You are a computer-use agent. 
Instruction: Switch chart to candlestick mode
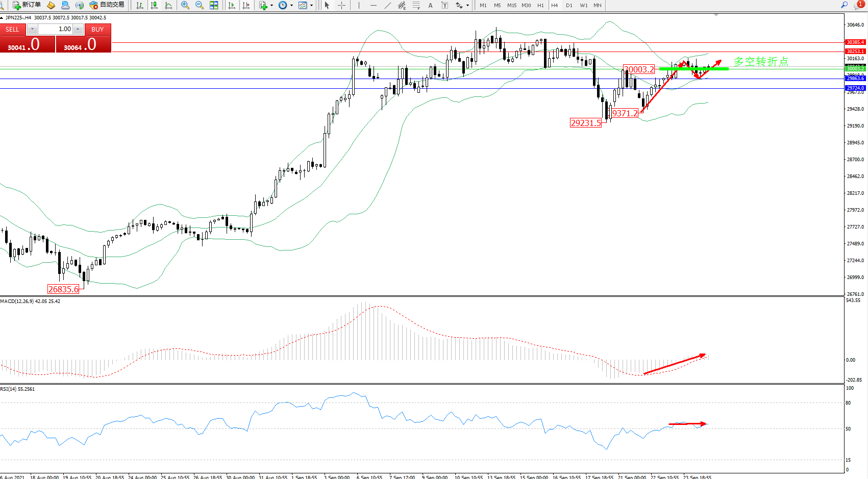click(x=154, y=5)
